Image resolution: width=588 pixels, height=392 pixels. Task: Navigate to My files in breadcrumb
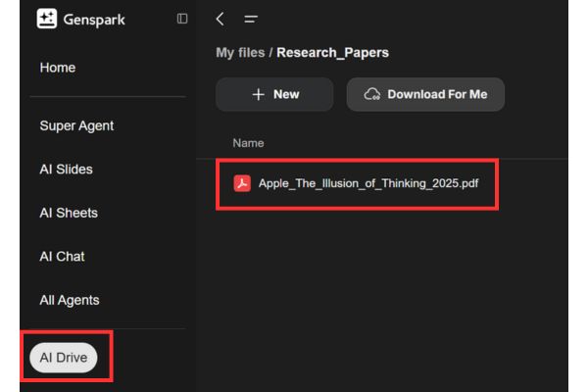coord(240,52)
